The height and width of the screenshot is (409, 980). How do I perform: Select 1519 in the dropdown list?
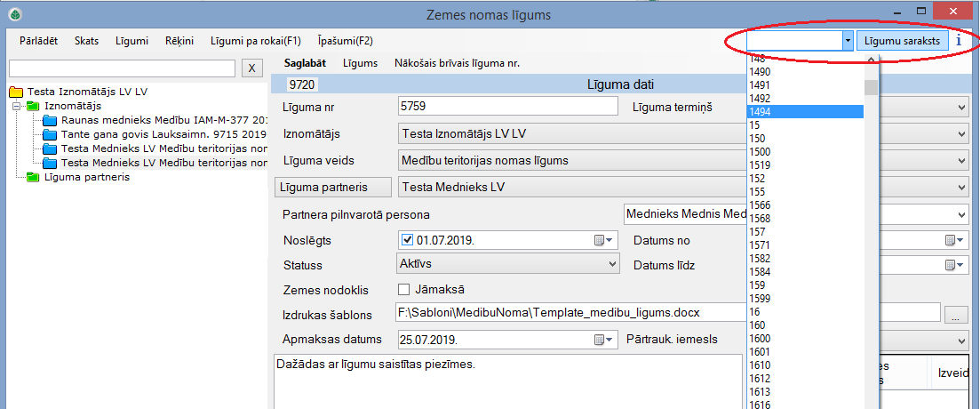pos(806,165)
